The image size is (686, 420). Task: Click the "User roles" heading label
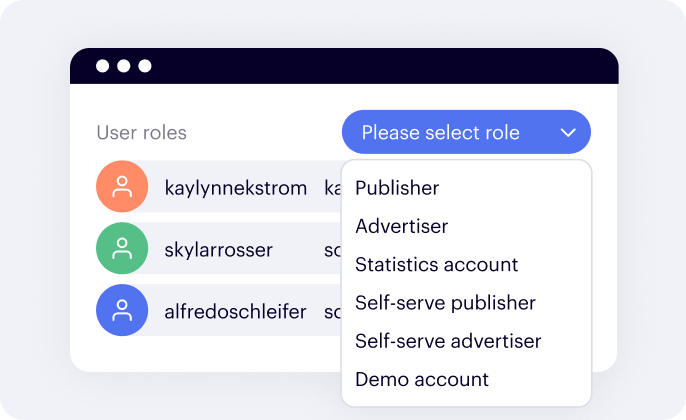141,132
